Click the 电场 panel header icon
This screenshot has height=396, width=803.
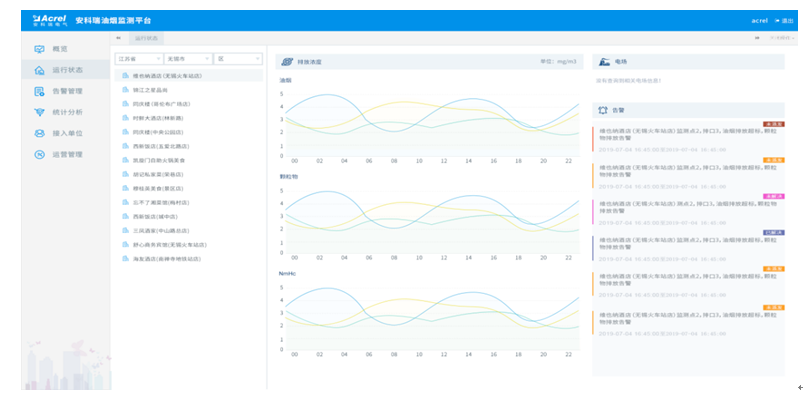point(604,61)
